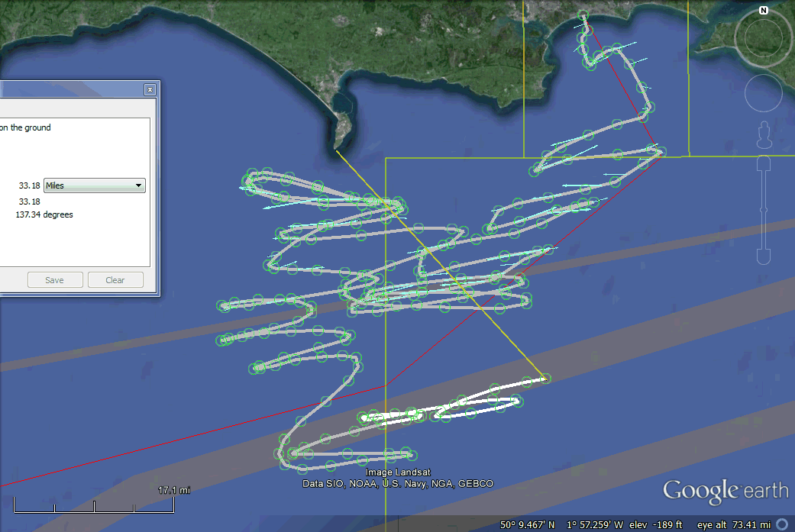Click the N north-up compass button
Viewport: 795px width, 532px height.
point(763,11)
